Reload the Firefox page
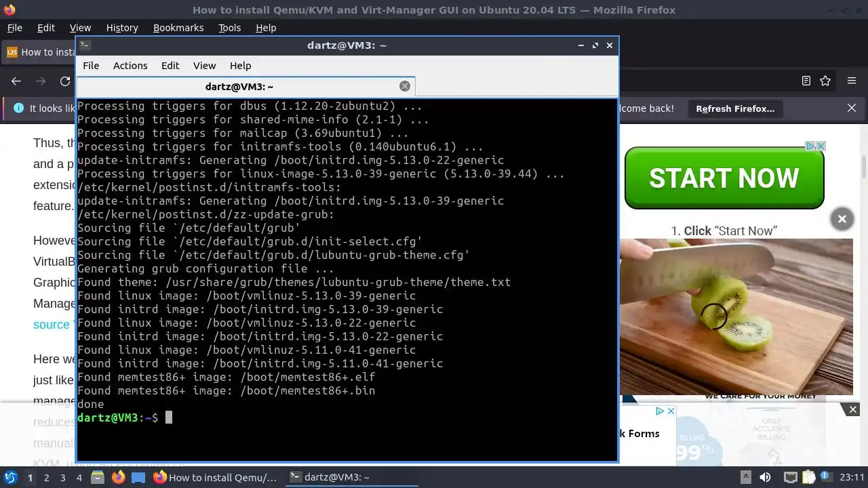The height and width of the screenshot is (488, 868). (65, 81)
